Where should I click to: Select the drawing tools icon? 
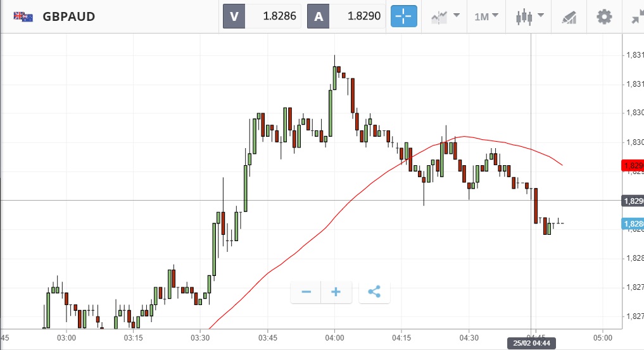tap(569, 17)
